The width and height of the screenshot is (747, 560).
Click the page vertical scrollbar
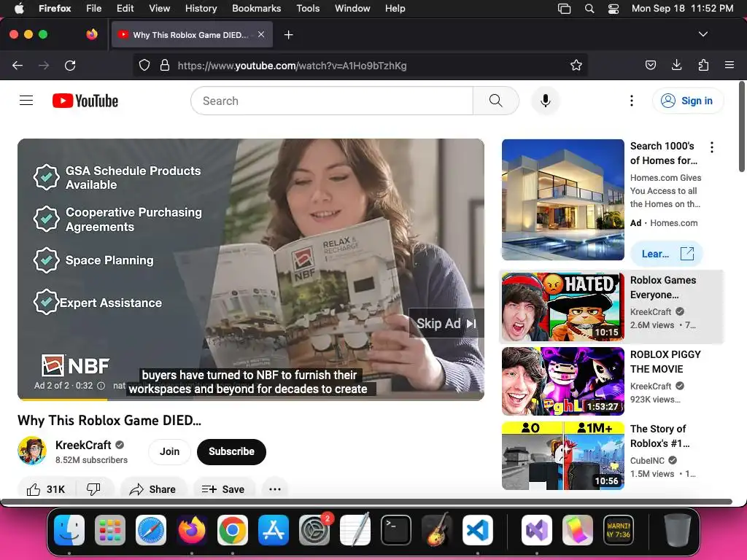[x=742, y=127]
